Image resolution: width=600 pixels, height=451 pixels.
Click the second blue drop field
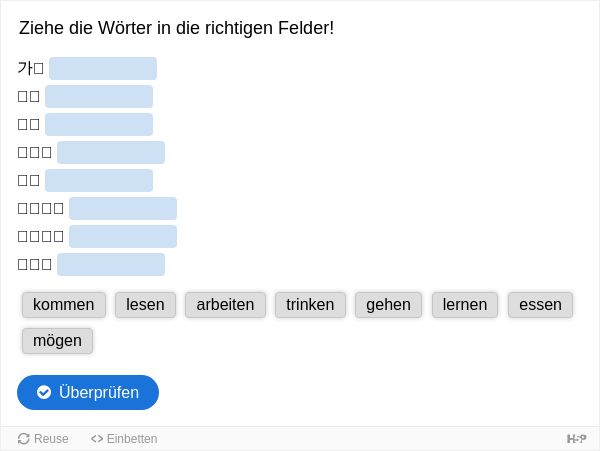(x=99, y=96)
